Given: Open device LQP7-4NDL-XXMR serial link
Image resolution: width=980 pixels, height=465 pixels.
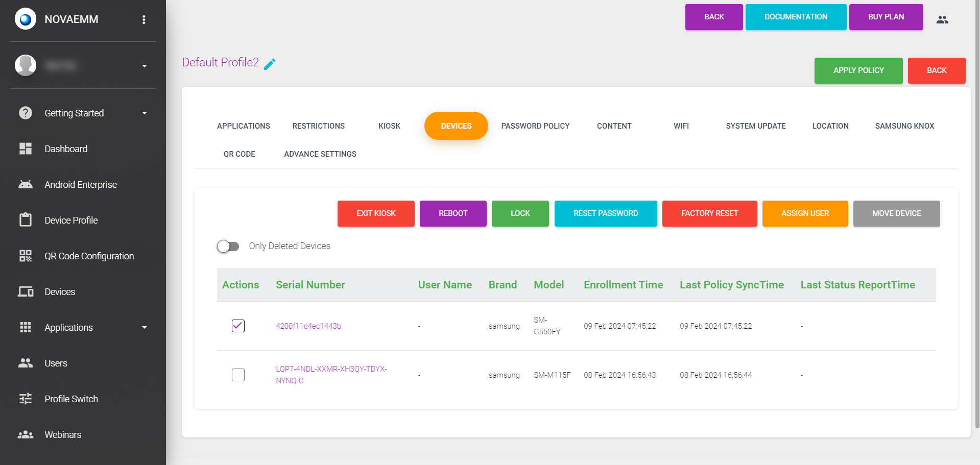Looking at the screenshot, I should click(331, 375).
